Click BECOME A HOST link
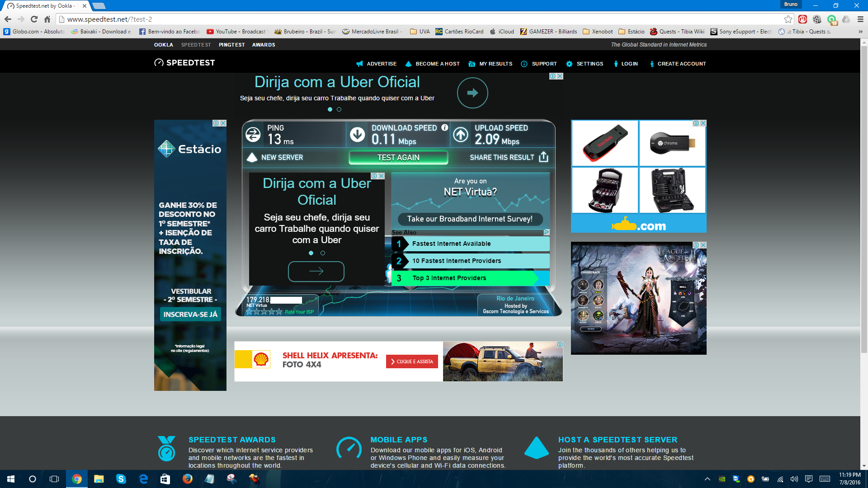This screenshot has height=488, width=868. tap(432, 64)
